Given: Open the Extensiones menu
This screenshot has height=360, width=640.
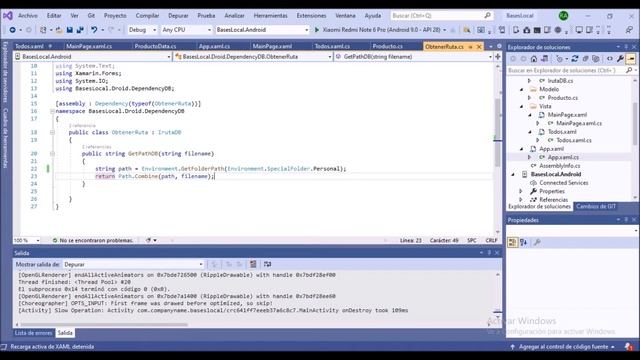Looking at the screenshot, I should pos(311,16).
